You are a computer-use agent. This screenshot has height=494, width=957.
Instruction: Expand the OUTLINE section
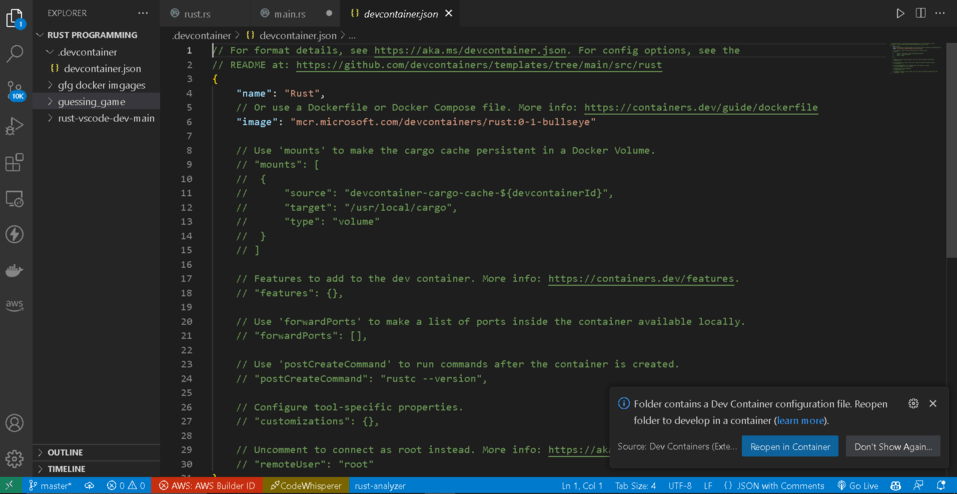tap(65, 453)
